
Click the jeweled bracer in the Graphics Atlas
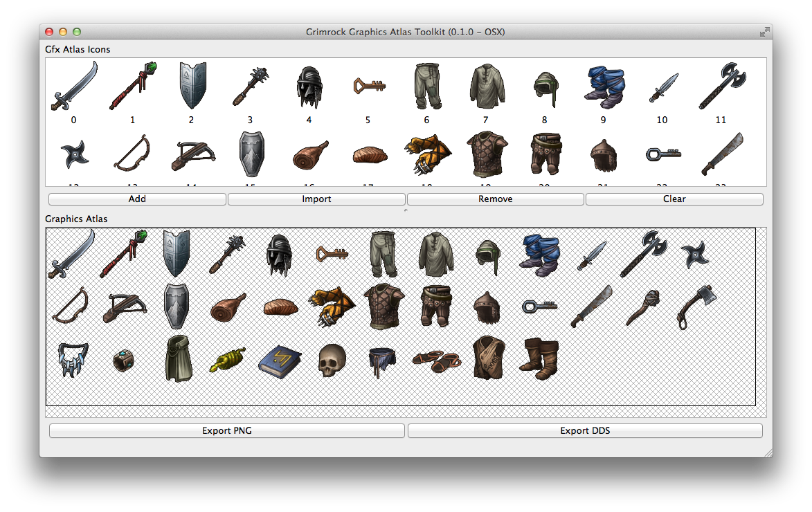tap(124, 360)
